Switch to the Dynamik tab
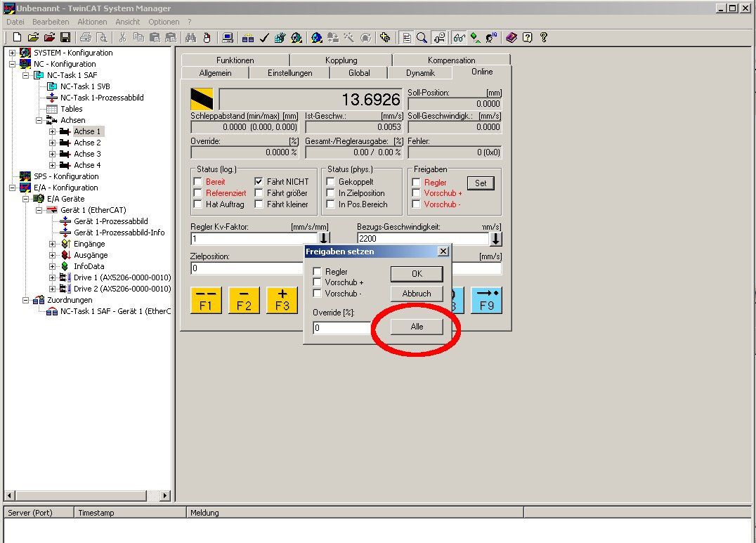 [x=420, y=73]
